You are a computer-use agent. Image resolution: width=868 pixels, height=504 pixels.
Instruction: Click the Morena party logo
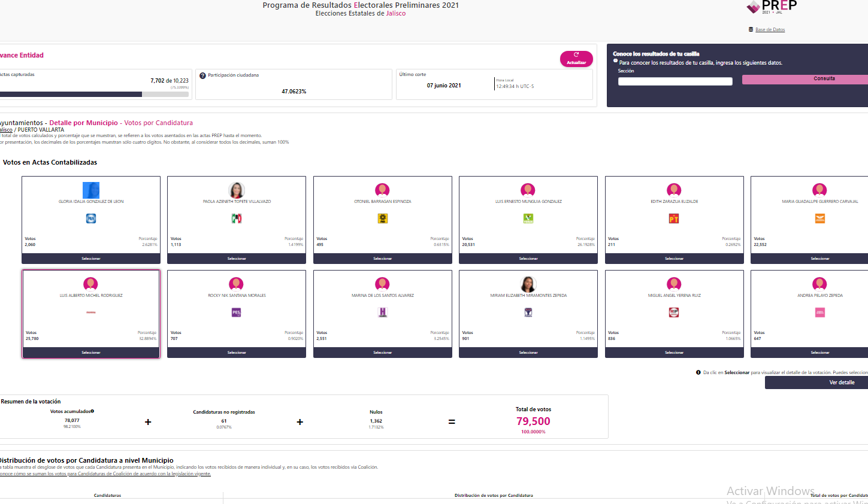[91, 312]
